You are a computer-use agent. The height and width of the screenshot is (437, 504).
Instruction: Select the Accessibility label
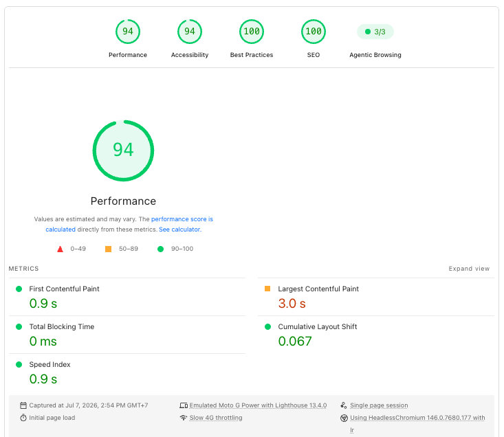tap(190, 55)
